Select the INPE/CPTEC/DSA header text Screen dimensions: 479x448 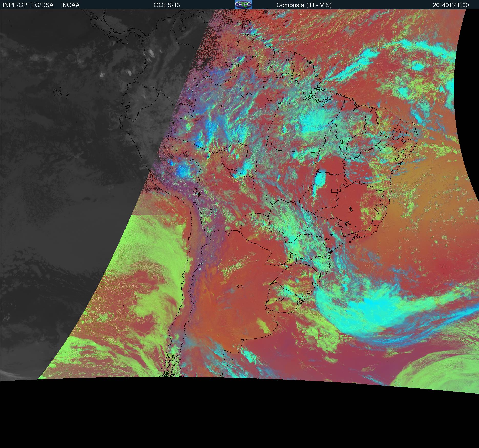pyautogui.click(x=28, y=5)
